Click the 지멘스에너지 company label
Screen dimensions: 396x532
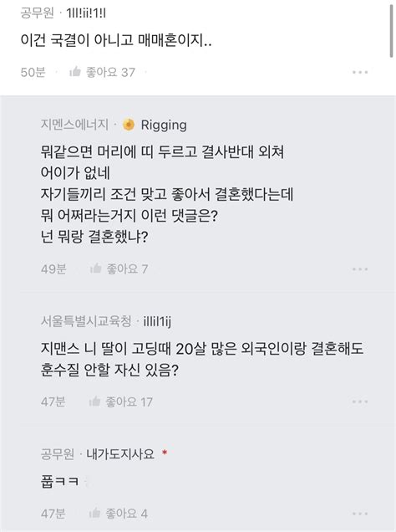[74, 125]
